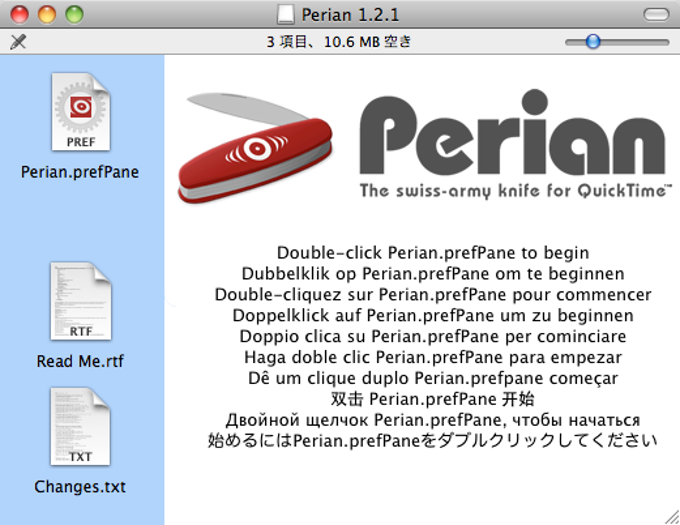Click the Changes.txt file name label
Viewport: 680px width, 525px height.
click(80, 486)
